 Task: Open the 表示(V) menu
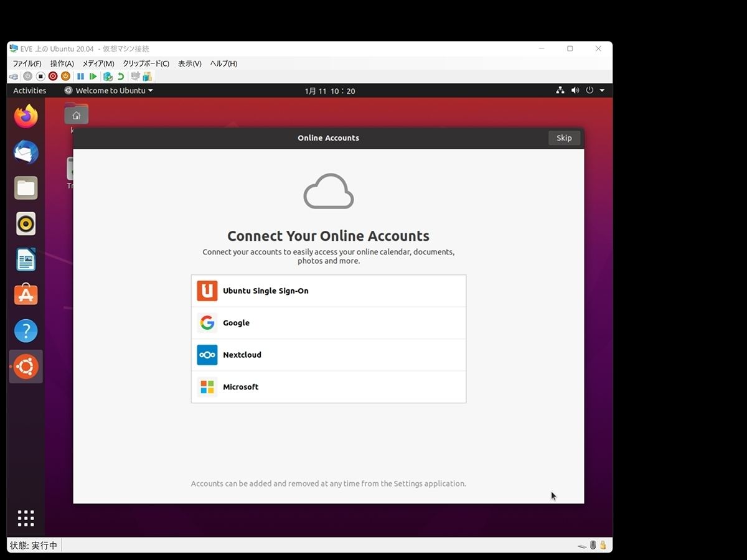(x=190, y=63)
